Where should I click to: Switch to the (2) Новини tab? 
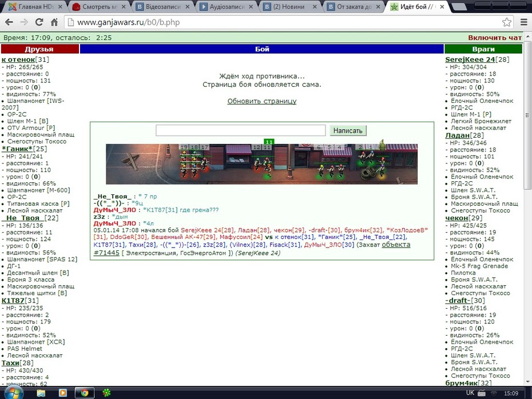289,6
